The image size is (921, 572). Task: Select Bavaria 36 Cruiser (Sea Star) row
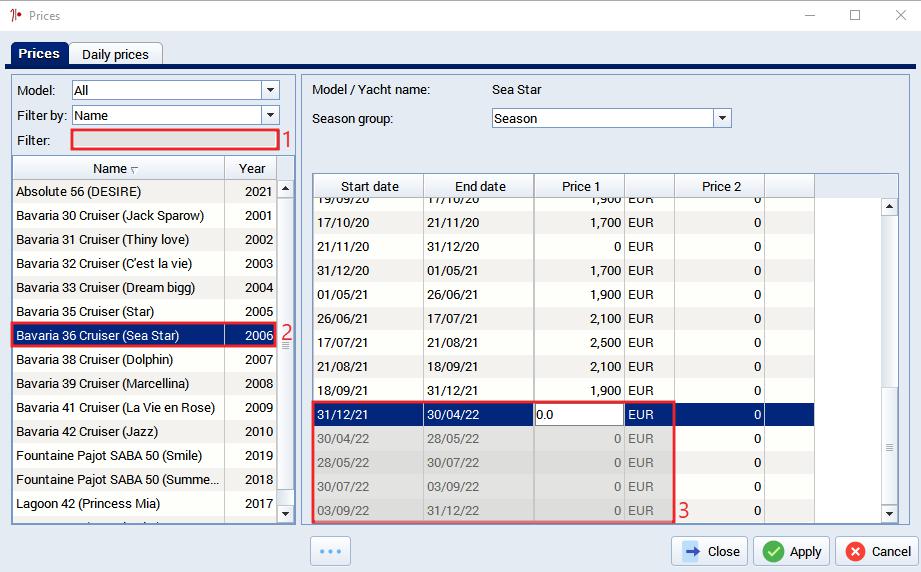[x=144, y=335]
